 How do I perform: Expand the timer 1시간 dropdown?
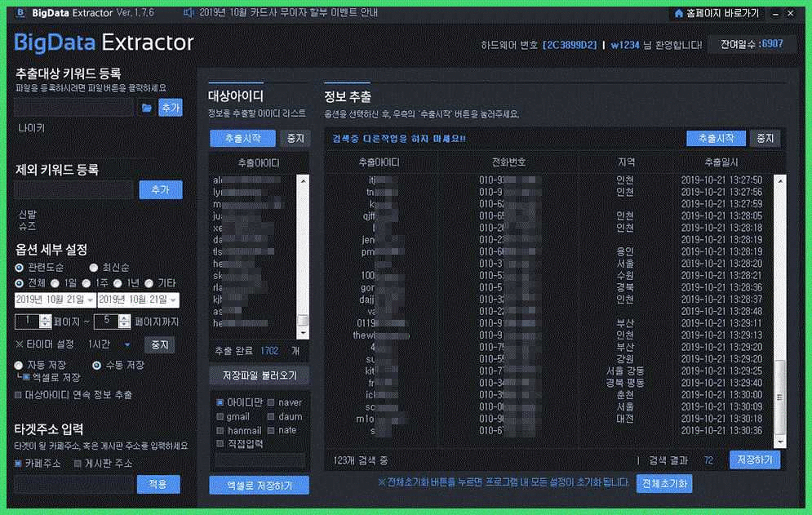[127, 345]
